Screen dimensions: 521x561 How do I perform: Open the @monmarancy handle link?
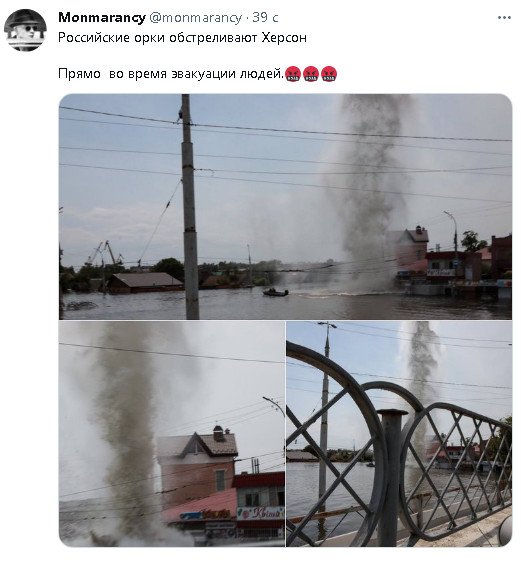tap(195, 18)
